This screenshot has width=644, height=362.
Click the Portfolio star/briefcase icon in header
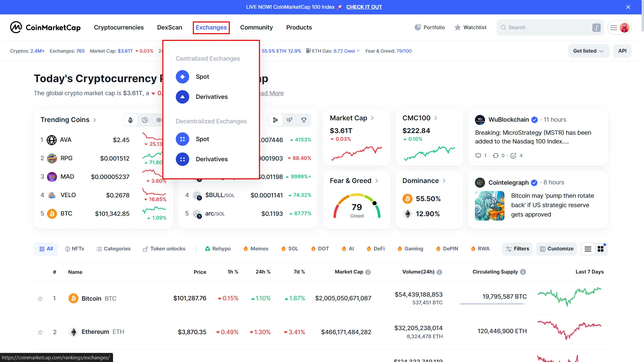(x=417, y=27)
